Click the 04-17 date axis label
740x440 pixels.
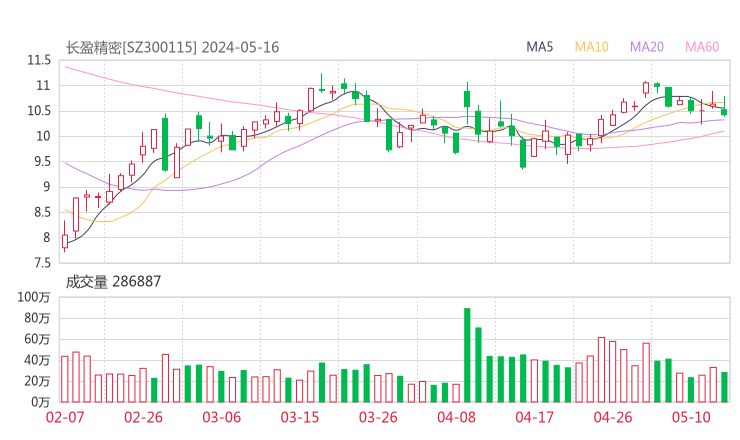coord(535,417)
